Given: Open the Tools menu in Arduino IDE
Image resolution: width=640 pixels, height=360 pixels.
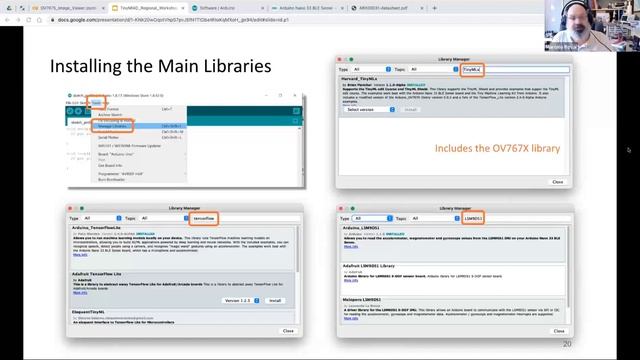Looking at the screenshot, I should tap(96, 103).
